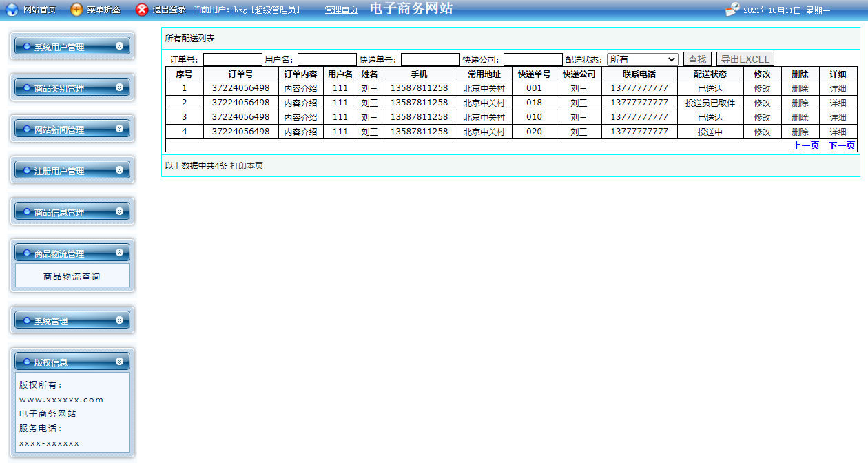Click 修改 for express number 018
868x465 pixels.
(762, 103)
